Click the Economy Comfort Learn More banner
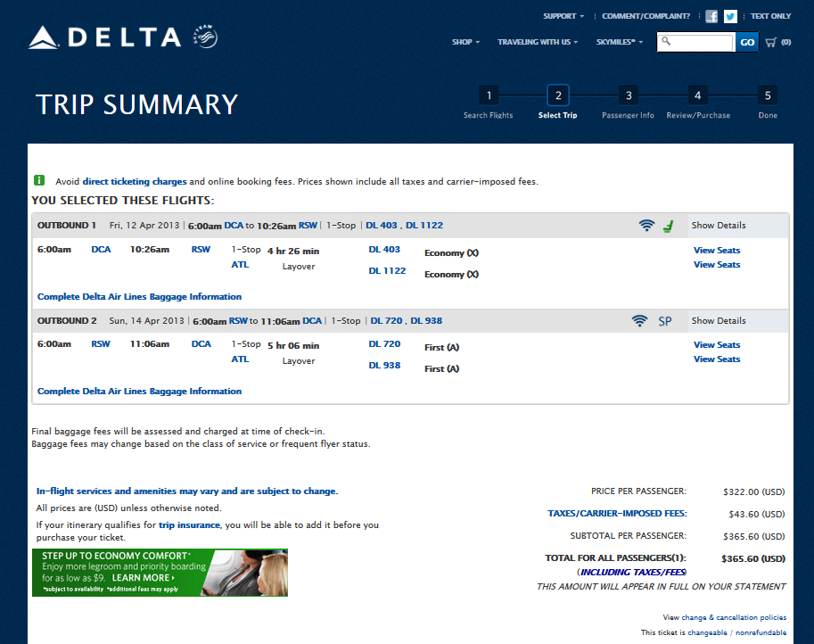Screen dimensions: 814x644 (160, 572)
